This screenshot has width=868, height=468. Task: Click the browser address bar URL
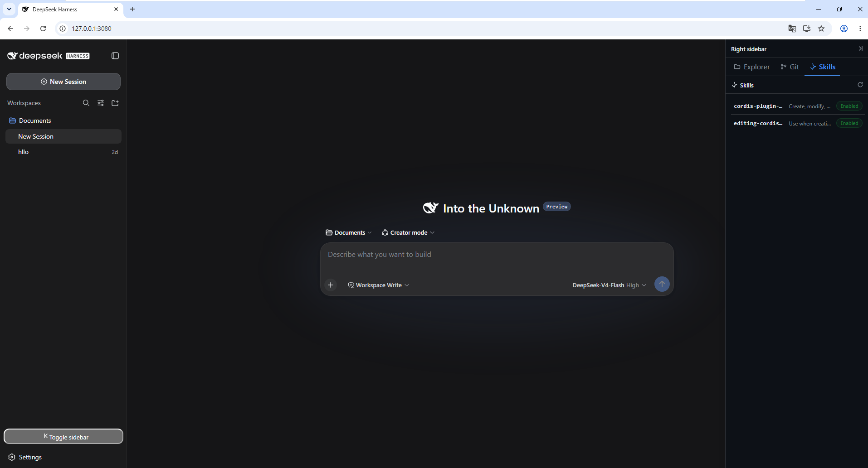click(92, 29)
